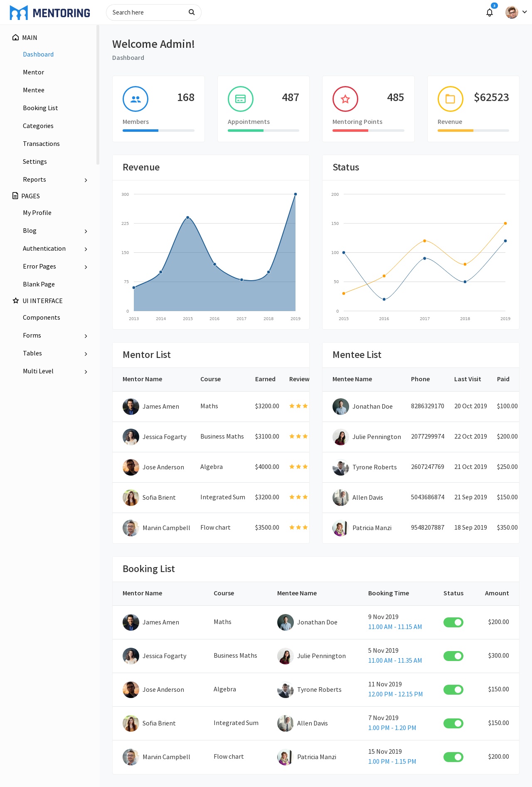Expand the Authentication submenu
Viewport: 532px width, 787px height.
tap(86, 249)
